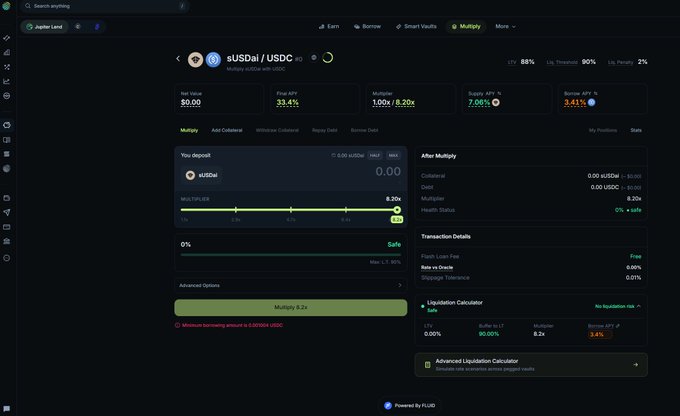Click the green refresh ring icon beside title
The height and width of the screenshot is (416, 680).
pyautogui.click(x=327, y=58)
